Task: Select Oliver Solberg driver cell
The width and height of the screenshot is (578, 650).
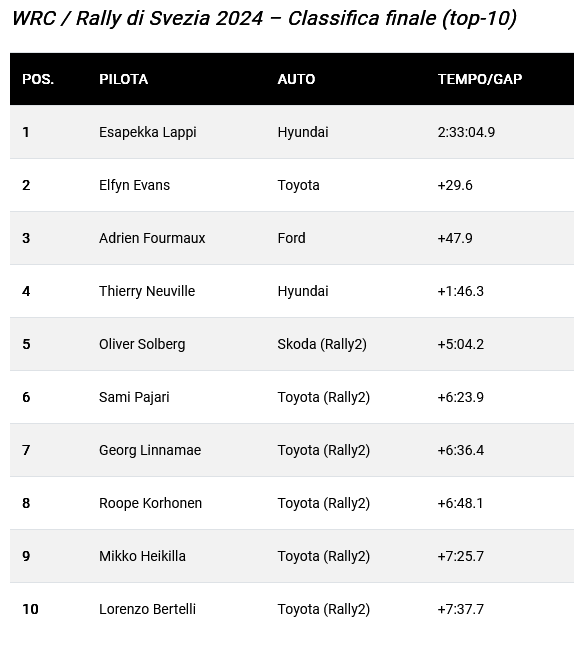Action: tap(142, 344)
